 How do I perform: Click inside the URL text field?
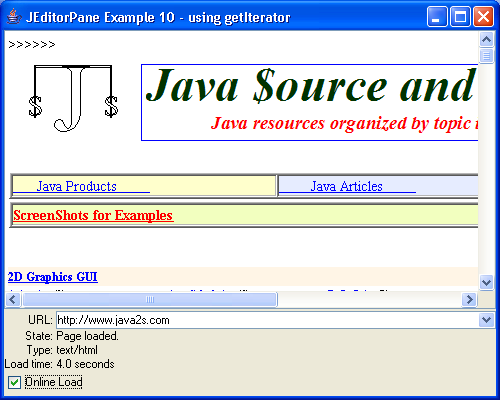point(267,320)
